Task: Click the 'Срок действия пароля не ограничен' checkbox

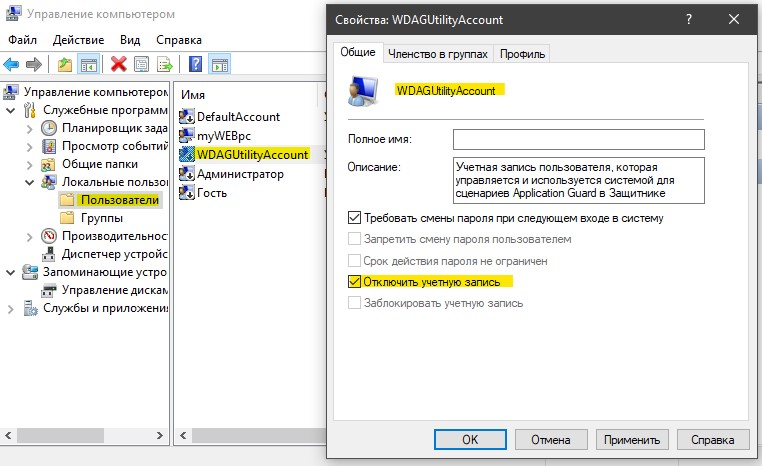Action: [x=354, y=260]
